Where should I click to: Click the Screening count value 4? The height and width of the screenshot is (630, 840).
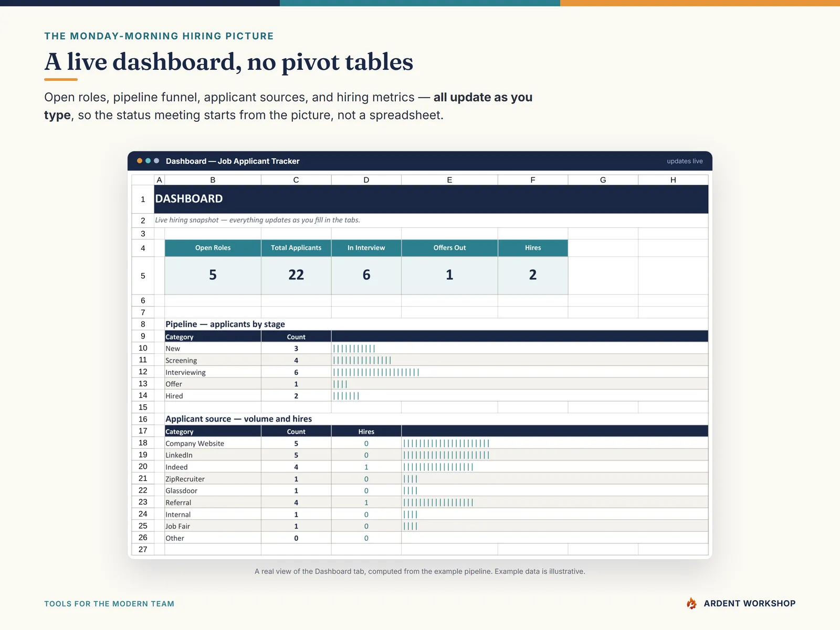[x=296, y=360]
